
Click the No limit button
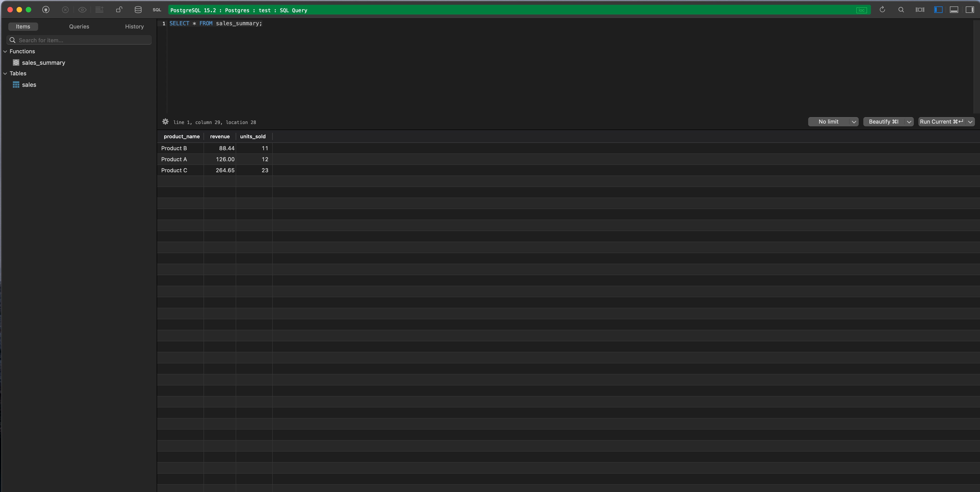pos(828,122)
